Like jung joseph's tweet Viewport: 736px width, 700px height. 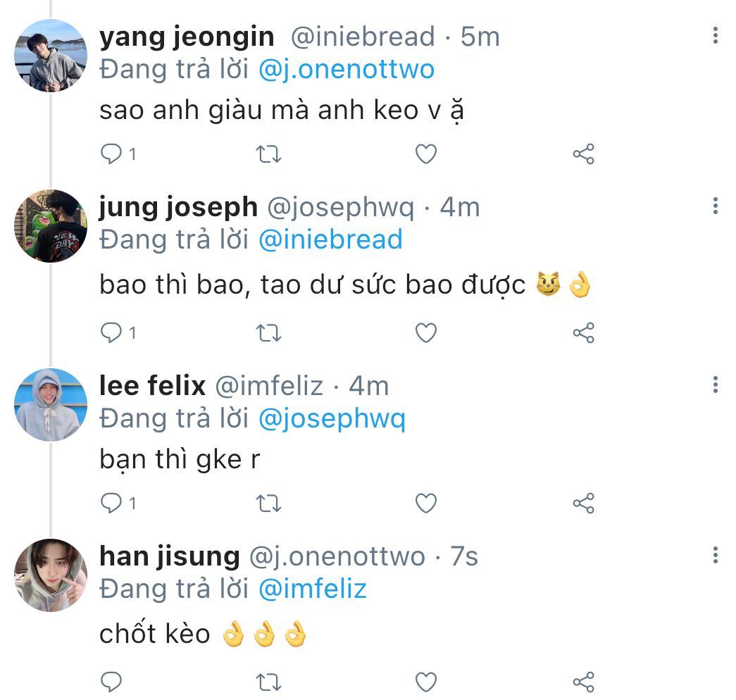tap(425, 332)
